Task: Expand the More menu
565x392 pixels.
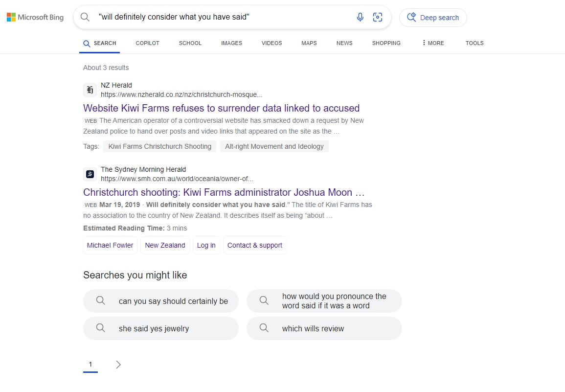Action: (433, 43)
